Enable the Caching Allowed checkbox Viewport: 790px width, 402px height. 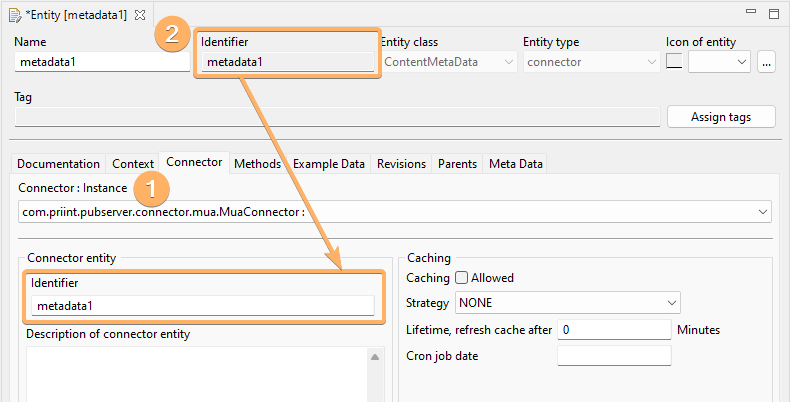coord(461,277)
